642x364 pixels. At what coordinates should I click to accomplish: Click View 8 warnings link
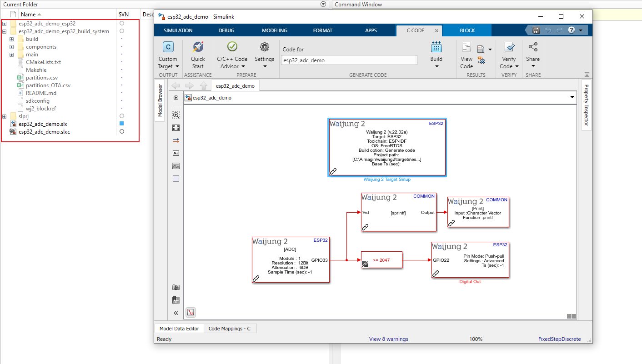tap(389, 339)
